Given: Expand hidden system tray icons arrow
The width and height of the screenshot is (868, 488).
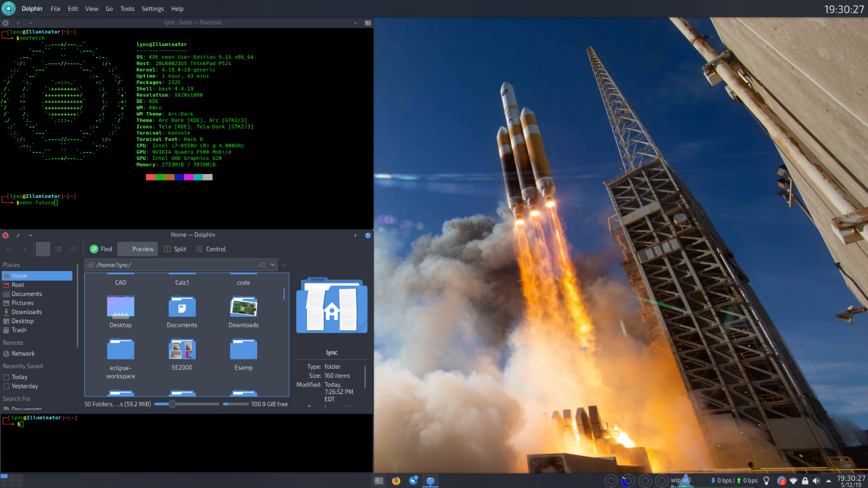Looking at the screenshot, I should [828, 480].
